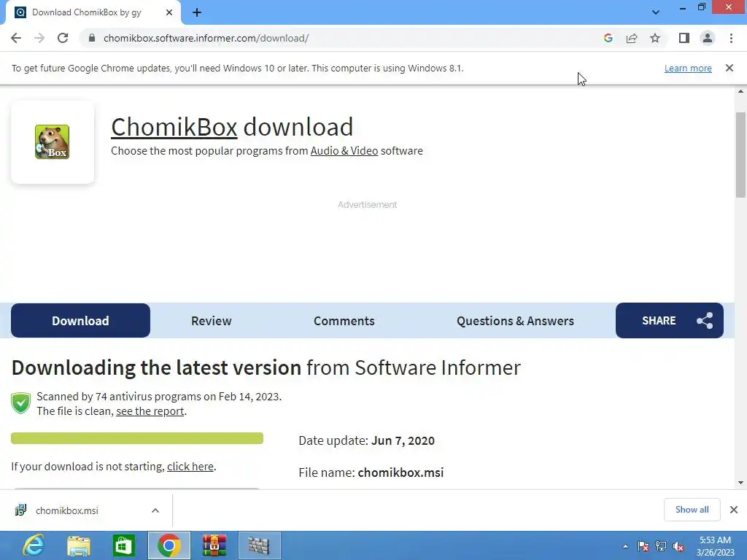Reload the current page
Screen dimensions: 747x560
(x=63, y=38)
